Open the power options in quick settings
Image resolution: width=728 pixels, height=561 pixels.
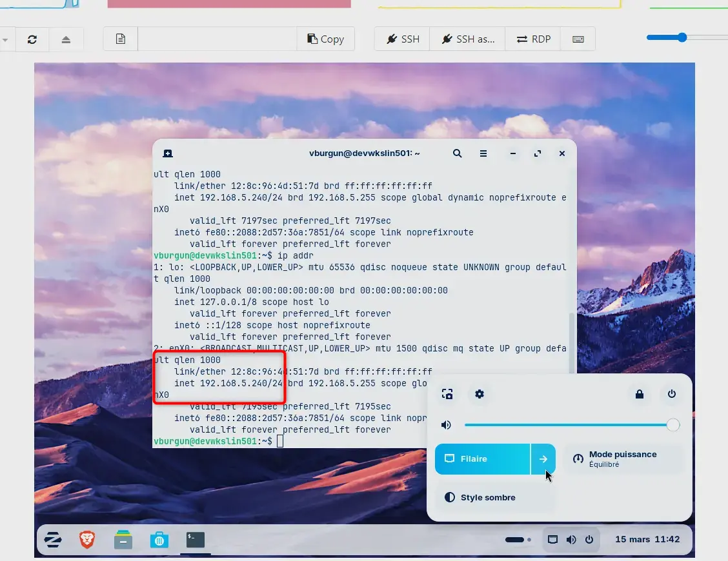672,394
